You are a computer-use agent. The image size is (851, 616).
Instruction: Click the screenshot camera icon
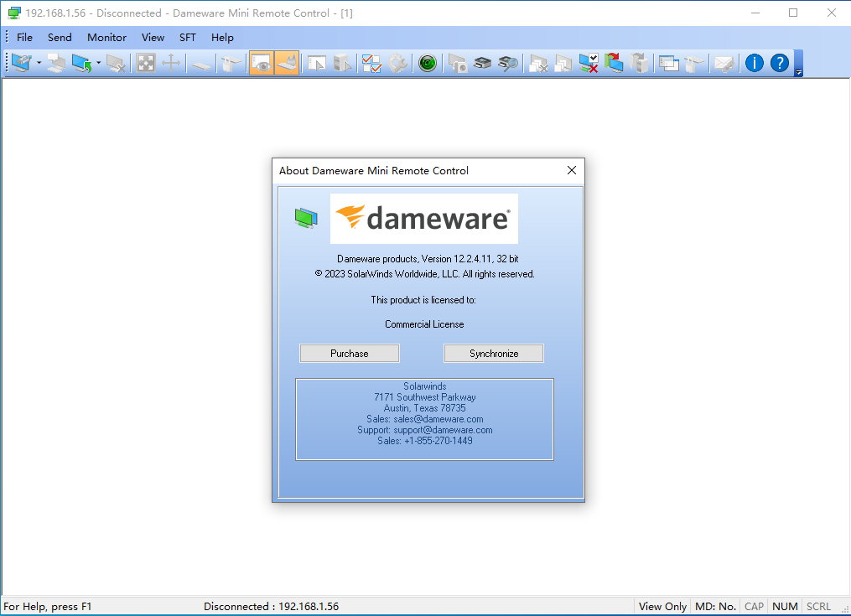pos(458,63)
